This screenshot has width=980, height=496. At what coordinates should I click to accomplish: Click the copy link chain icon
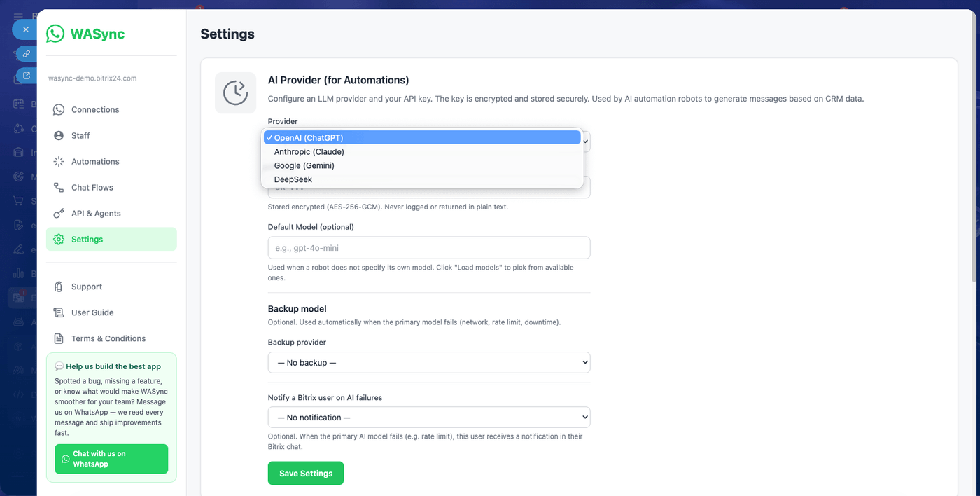(x=27, y=53)
